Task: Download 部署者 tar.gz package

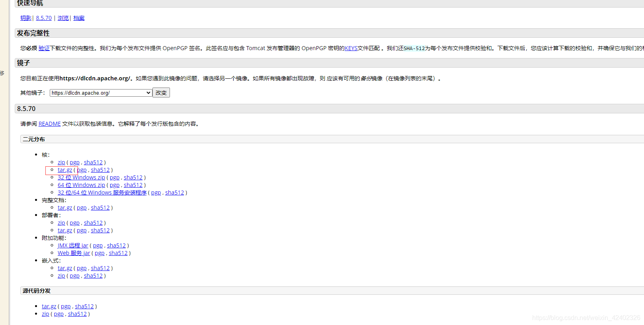Action: click(x=65, y=230)
